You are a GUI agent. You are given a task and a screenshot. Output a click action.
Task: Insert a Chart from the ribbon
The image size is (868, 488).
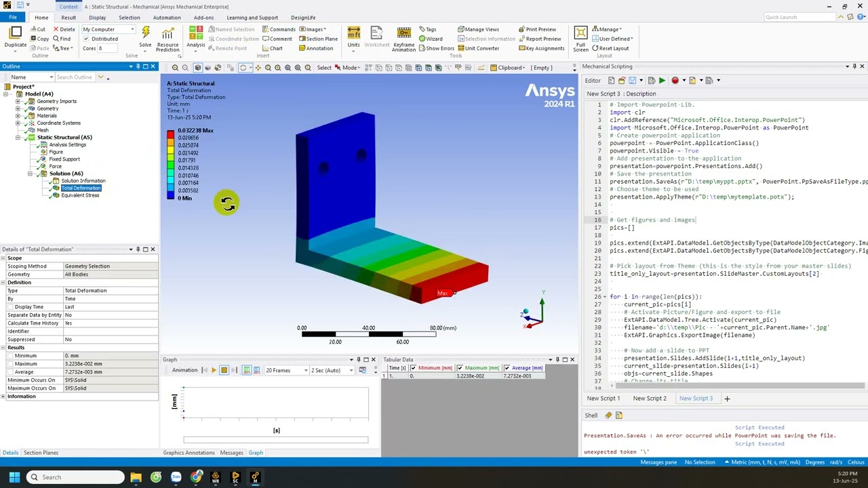pyautogui.click(x=271, y=48)
